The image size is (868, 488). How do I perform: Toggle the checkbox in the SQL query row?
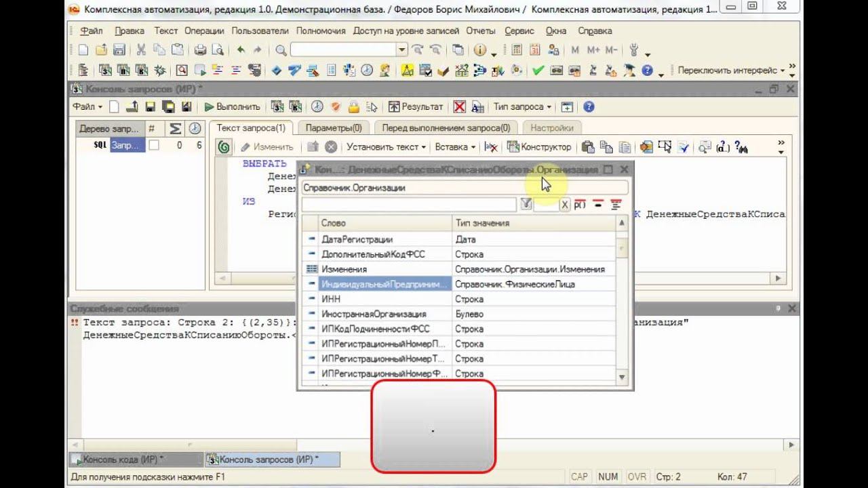pos(154,145)
